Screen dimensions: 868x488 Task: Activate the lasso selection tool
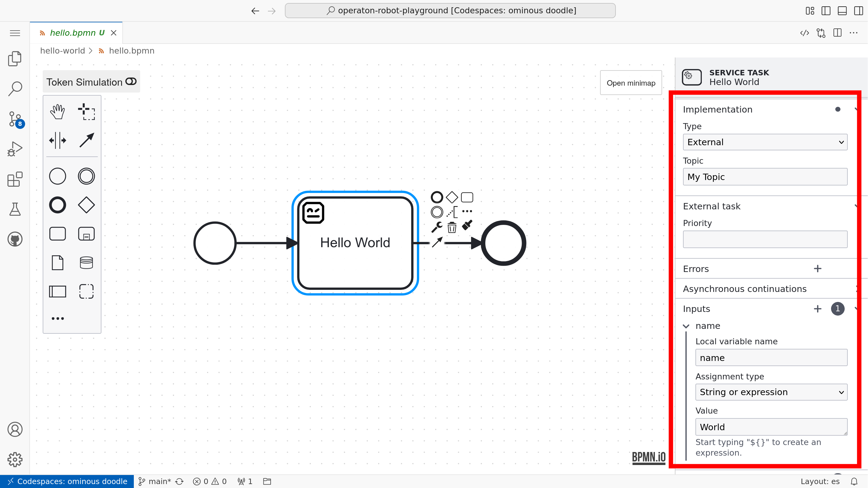pyautogui.click(x=86, y=111)
